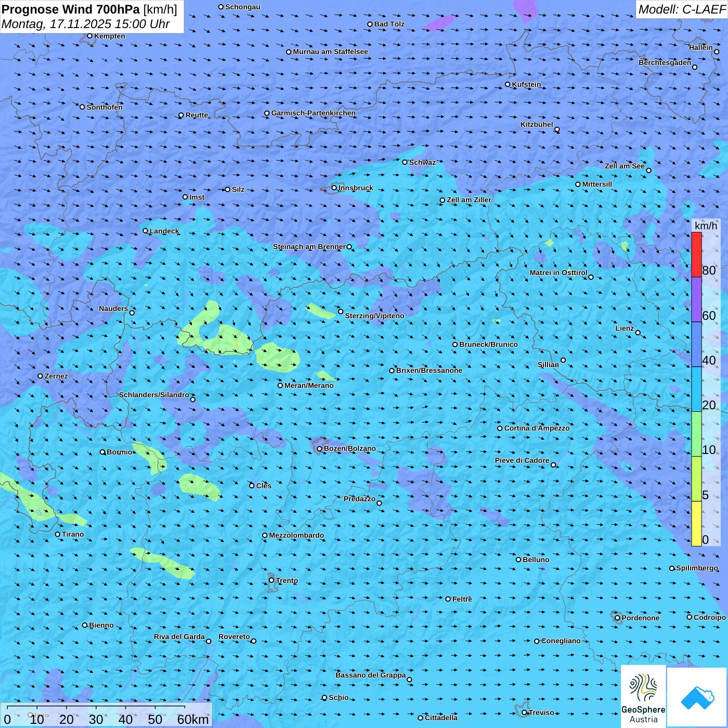The height and width of the screenshot is (728, 728).
Task: Click the green 10 km/h legend color
Action: pos(696,434)
